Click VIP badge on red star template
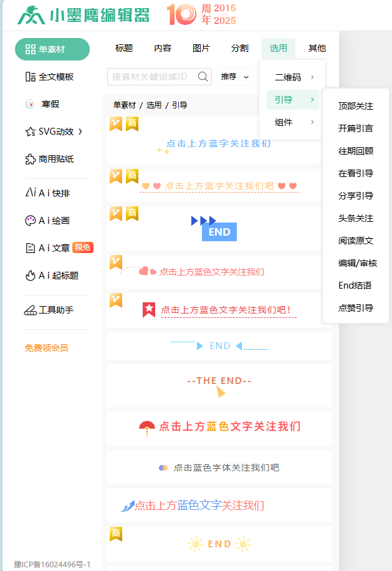This screenshot has width=392, height=571. click(x=116, y=300)
